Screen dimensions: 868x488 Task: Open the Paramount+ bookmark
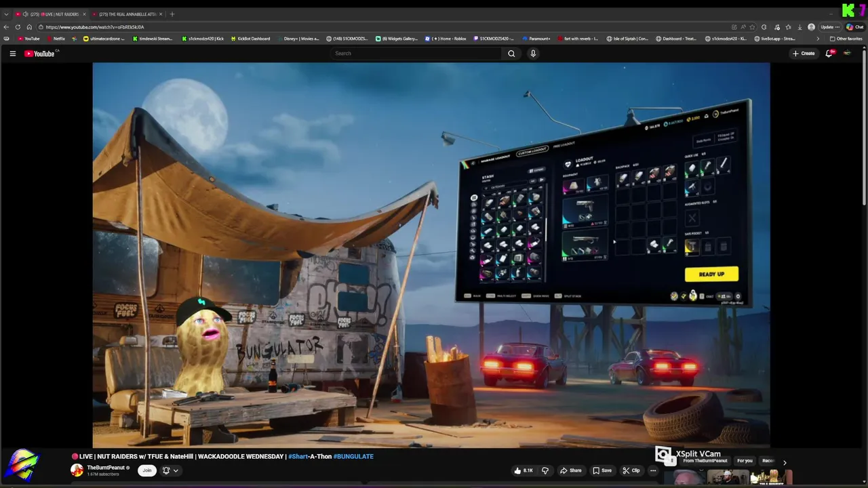[x=536, y=39]
